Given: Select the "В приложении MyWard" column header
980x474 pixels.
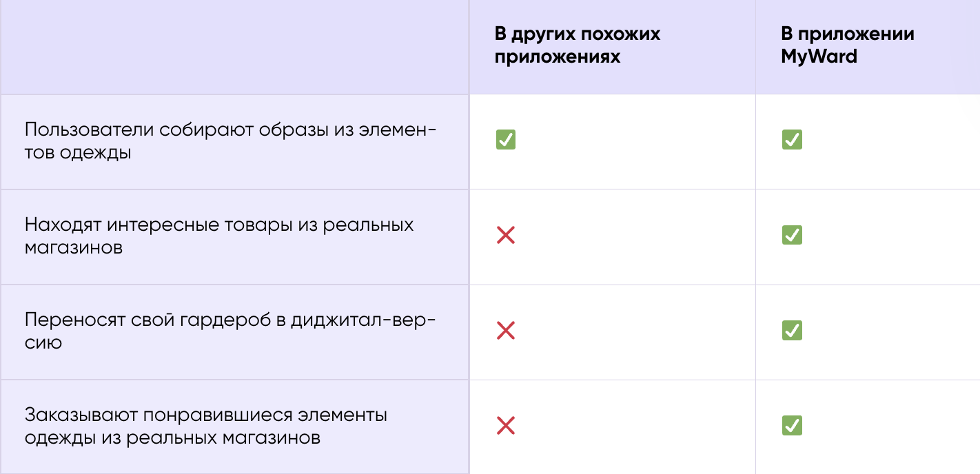Looking at the screenshot, I should pos(847,45).
